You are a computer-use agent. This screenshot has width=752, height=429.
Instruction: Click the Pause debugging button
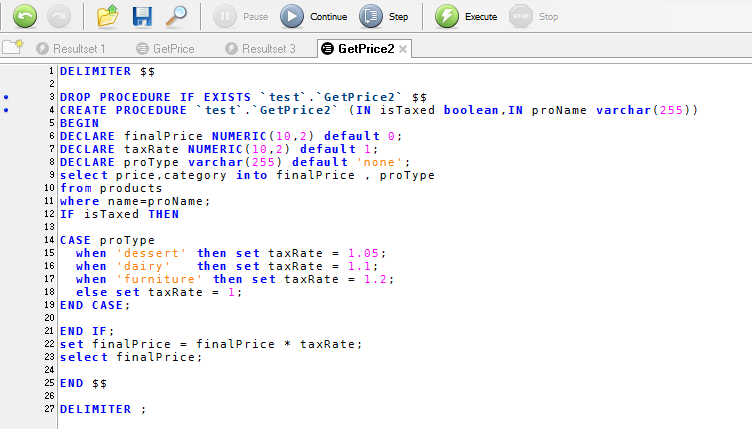coord(241,16)
